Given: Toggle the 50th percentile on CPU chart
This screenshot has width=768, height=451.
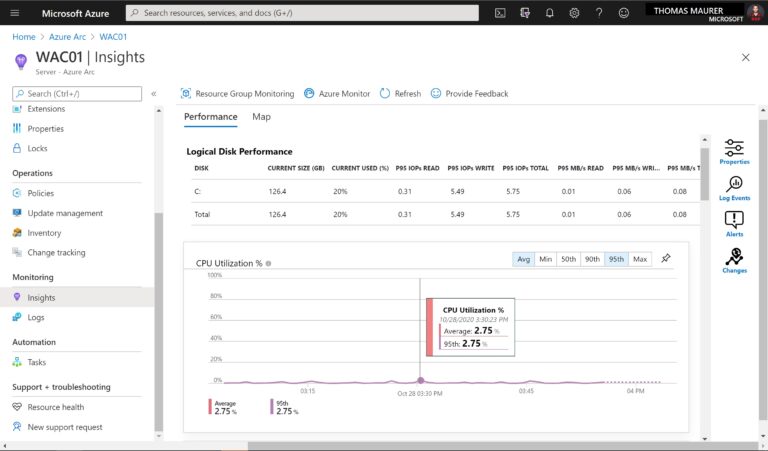Looking at the screenshot, I should [569, 259].
